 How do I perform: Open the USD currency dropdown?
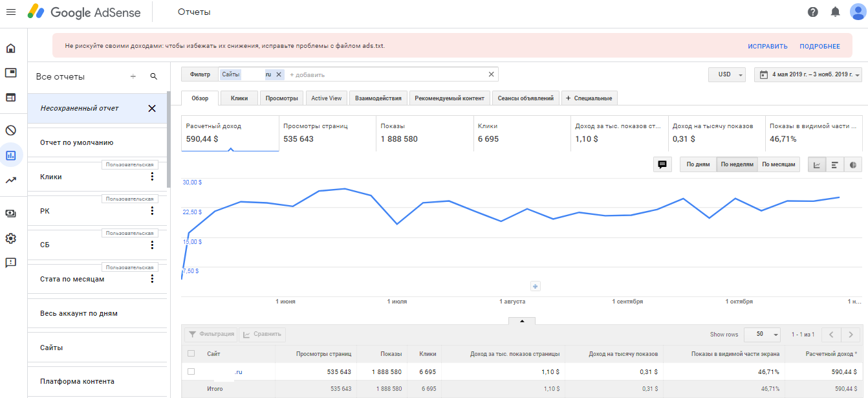[x=727, y=75]
